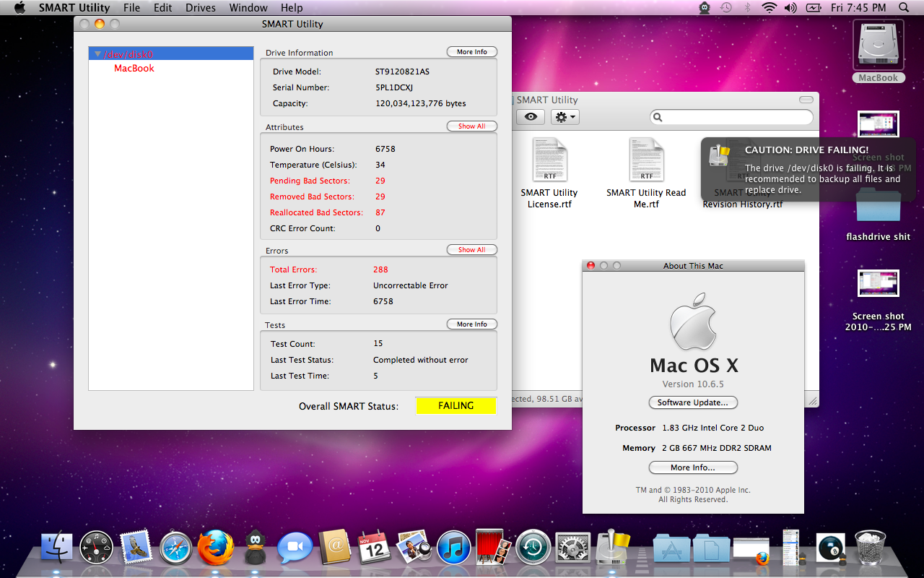Viewport: 924px width, 578px height.
Task: Launch Dashboard from the Dock
Action: [97, 548]
